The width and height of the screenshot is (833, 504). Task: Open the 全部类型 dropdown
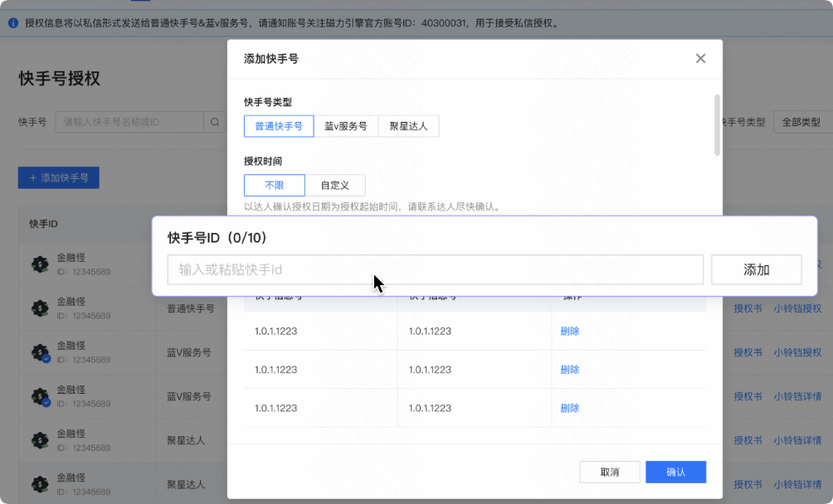pos(803,122)
